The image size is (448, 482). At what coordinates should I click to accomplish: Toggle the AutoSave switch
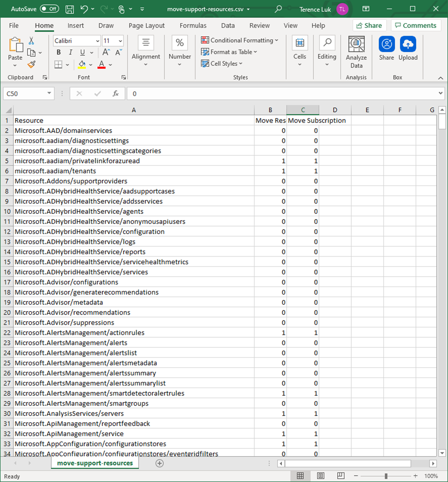click(49, 9)
